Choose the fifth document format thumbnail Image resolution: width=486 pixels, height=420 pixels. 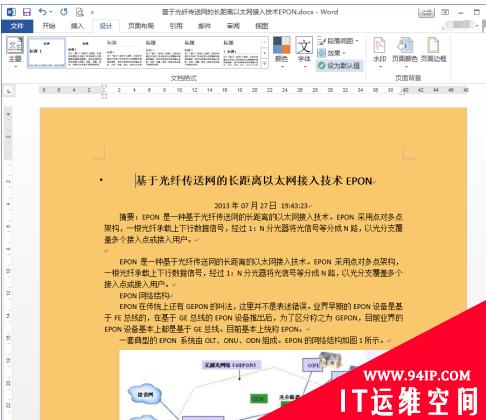(x=202, y=53)
